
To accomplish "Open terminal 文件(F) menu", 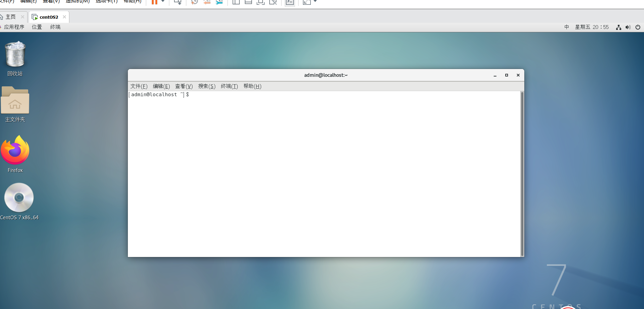I will [139, 86].
